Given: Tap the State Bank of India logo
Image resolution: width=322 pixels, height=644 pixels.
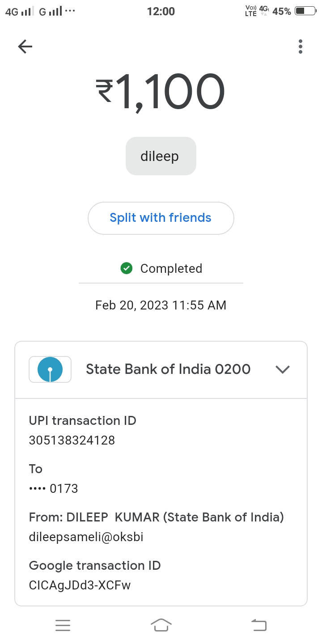Looking at the screenshot, I should click(50, 369).
